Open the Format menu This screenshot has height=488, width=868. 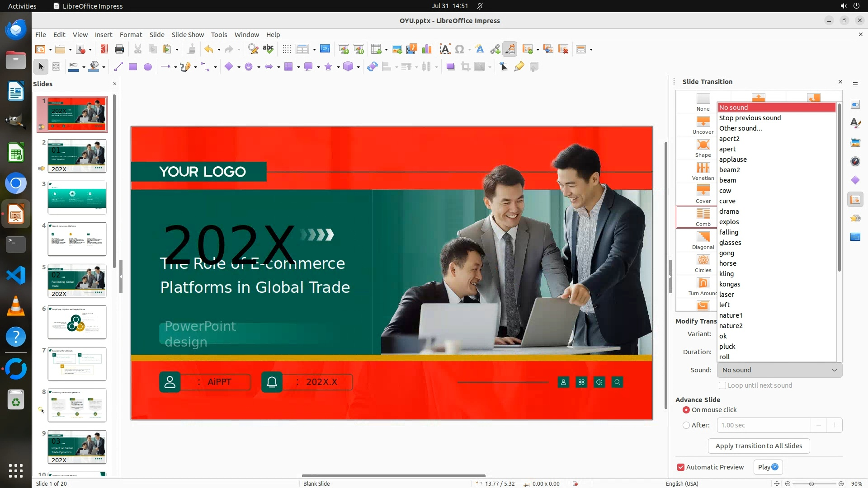(131, 35)
